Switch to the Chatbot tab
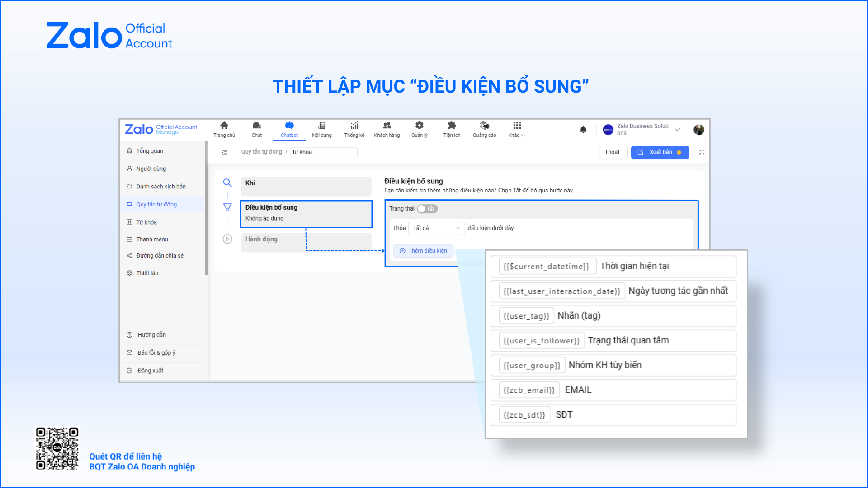Image resolution: width=868 pixels, height=488 pixels. [x=289, y=129]
